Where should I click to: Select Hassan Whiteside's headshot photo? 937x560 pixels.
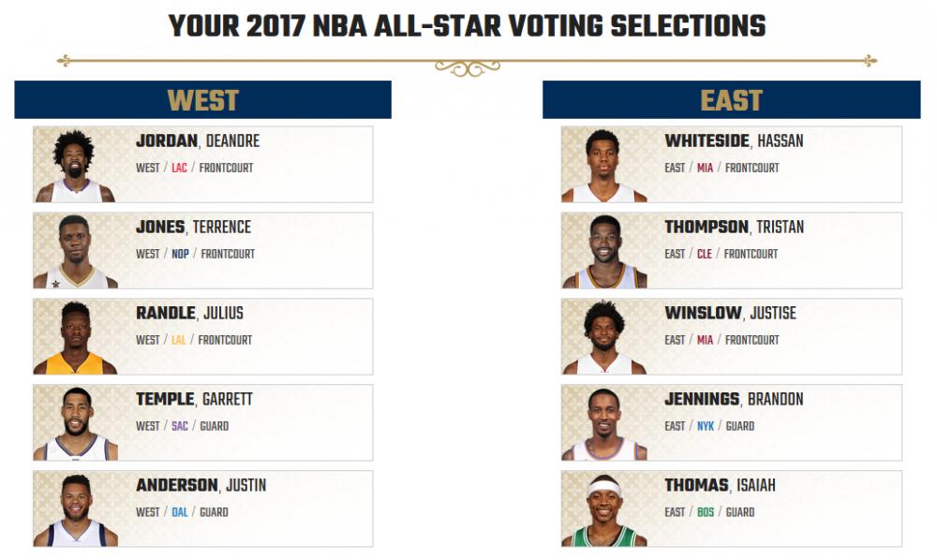(x=603, y=166)
